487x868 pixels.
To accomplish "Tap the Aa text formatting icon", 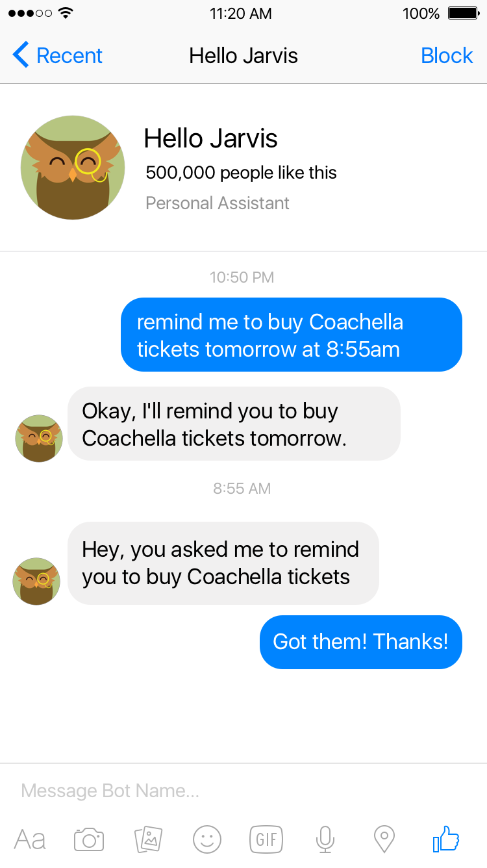I will click(30, 839).
